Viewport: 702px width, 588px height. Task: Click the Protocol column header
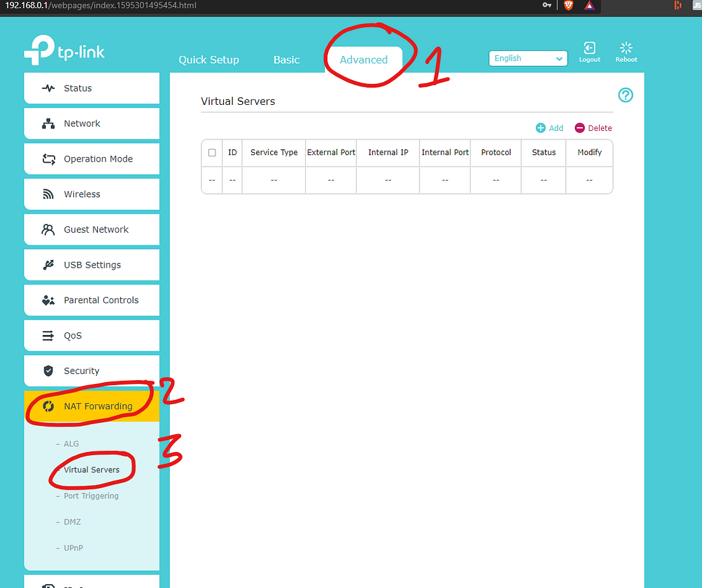tap(496, 153)
